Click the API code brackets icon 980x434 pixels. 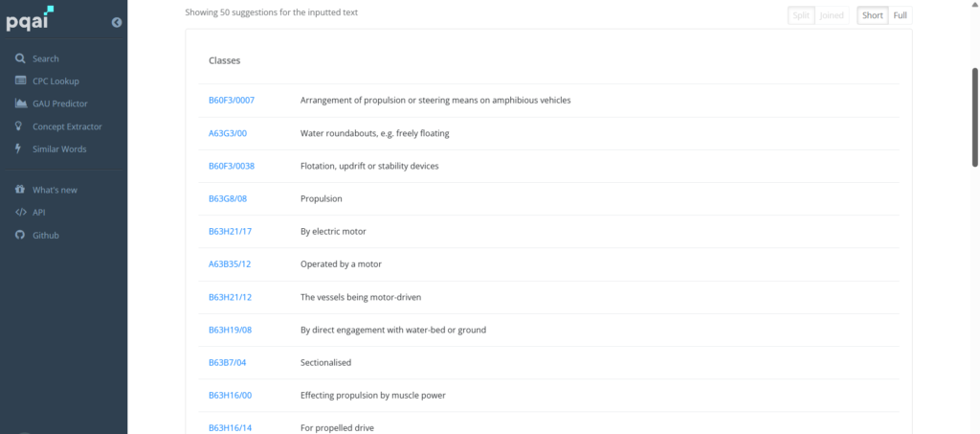pos(21,212)
